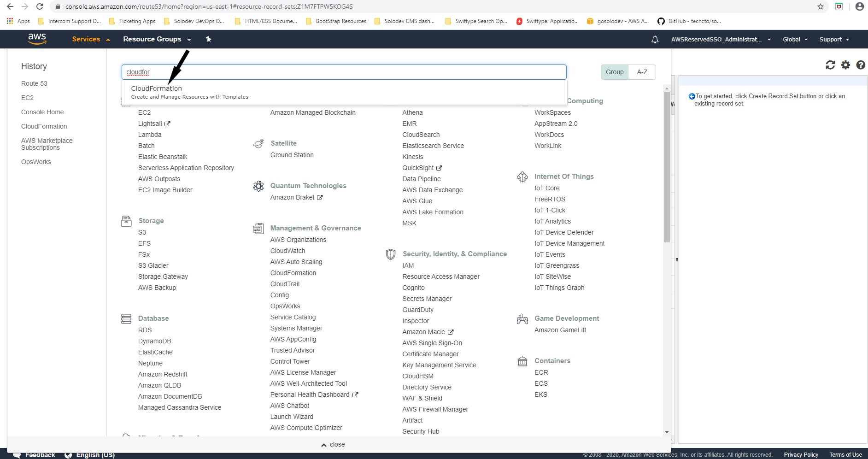Open the settings gear icon

(845, 65)
